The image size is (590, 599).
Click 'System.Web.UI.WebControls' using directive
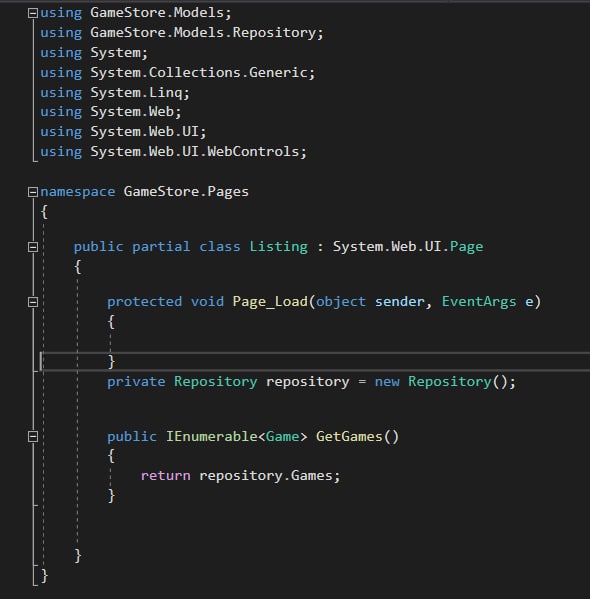195,152
